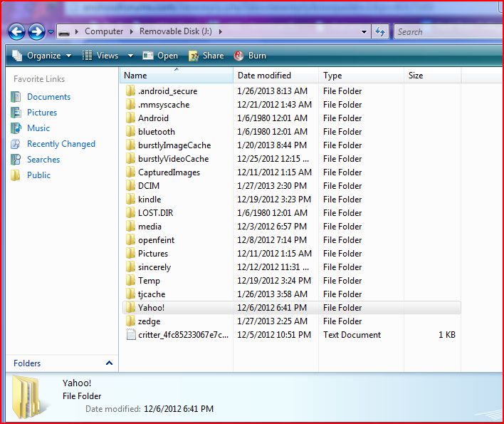
Task: Open Pictures in Favorite Links
Action: pos(42,113)
